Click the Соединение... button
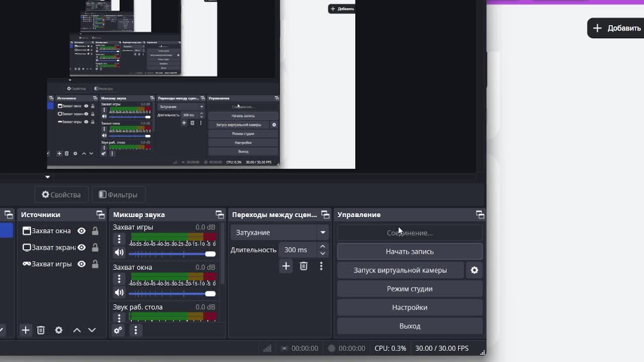The height and width of the screenshot is (362, 644). pyautogui.click(x=410, y=233)
